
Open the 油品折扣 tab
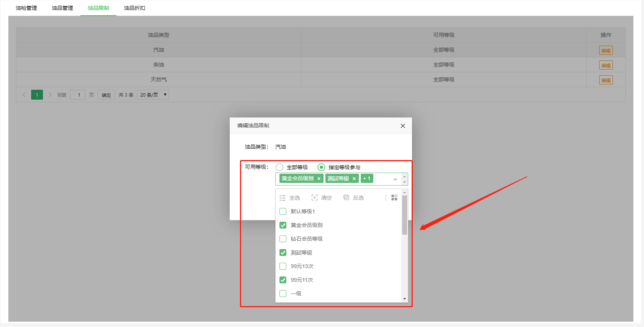[x=134, y=8]
